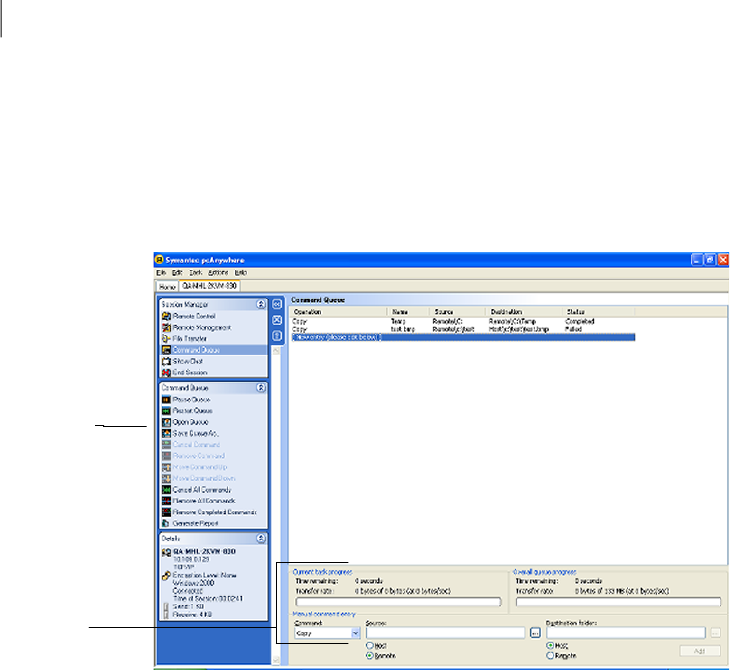Switch to the QA-MHL-2KVM-030 tab
This screenshot has height=670, width=730.
pyautogui.click(x=210, y=285)
